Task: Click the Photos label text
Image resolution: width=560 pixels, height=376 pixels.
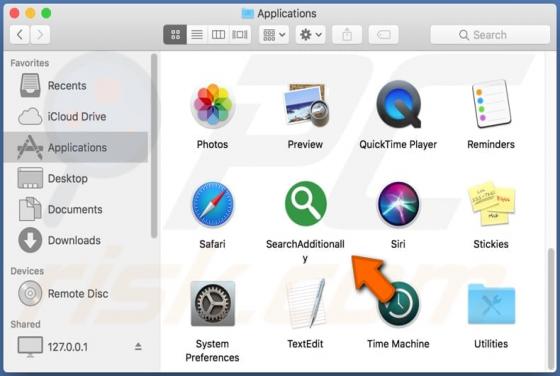Action: (x=212, y=144)
